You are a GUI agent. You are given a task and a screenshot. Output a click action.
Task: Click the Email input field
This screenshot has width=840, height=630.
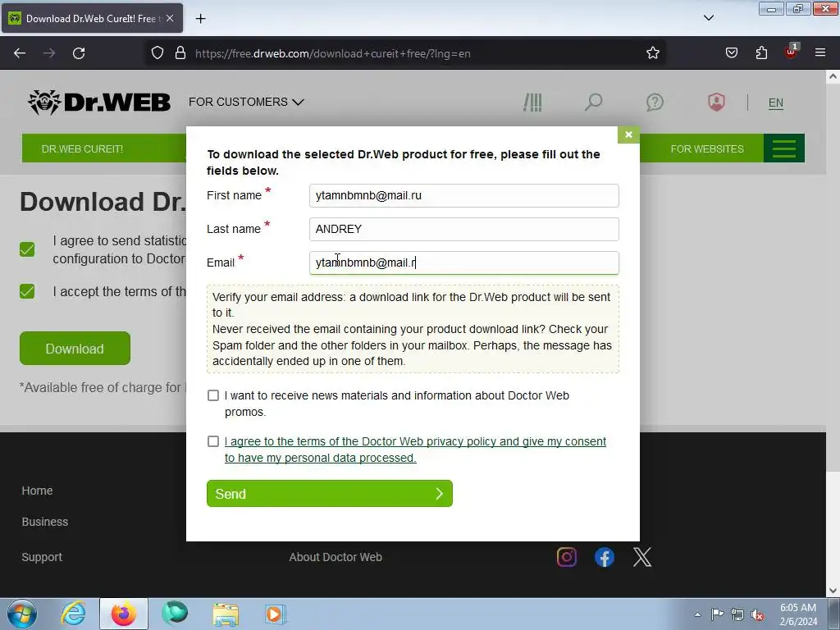click(x=464, y=263)
